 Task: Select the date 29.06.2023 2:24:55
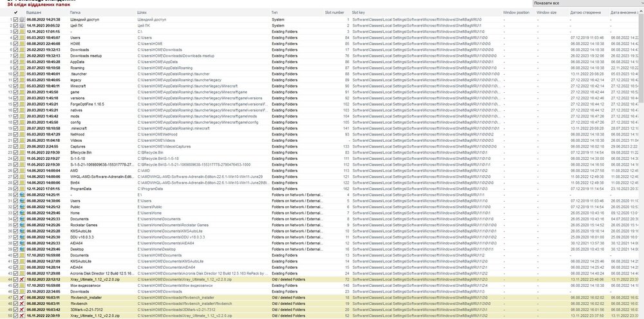point(43,146)
